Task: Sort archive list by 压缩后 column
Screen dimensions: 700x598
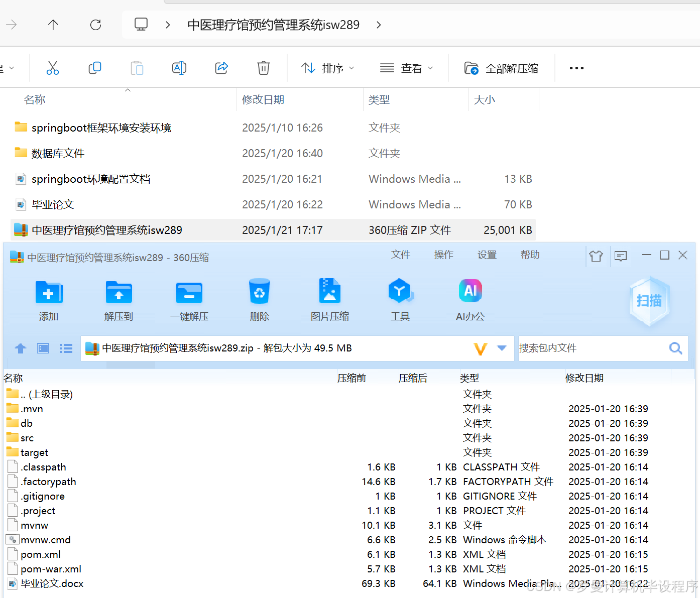Action: click(x=413, y=378)
